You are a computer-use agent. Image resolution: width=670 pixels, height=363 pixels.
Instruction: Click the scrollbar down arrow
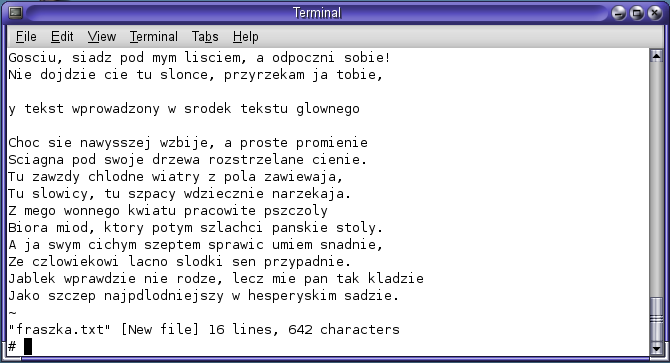[656, 348]
